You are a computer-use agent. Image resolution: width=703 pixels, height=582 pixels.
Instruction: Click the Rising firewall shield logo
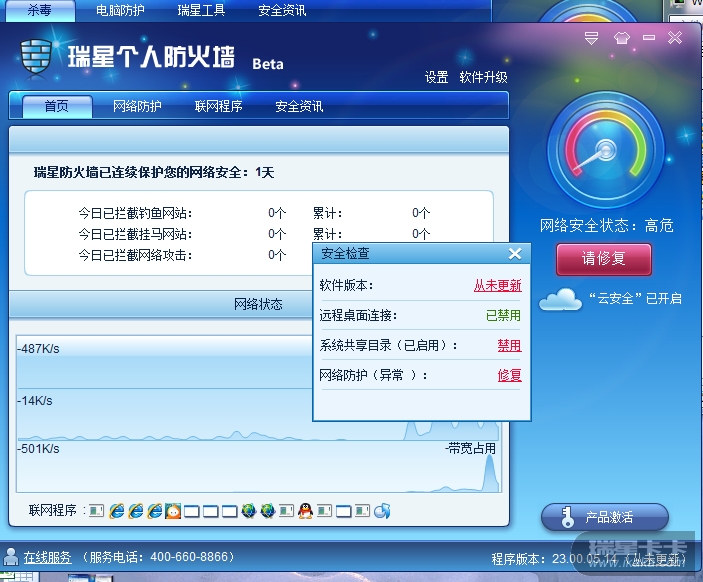point(36,57)
